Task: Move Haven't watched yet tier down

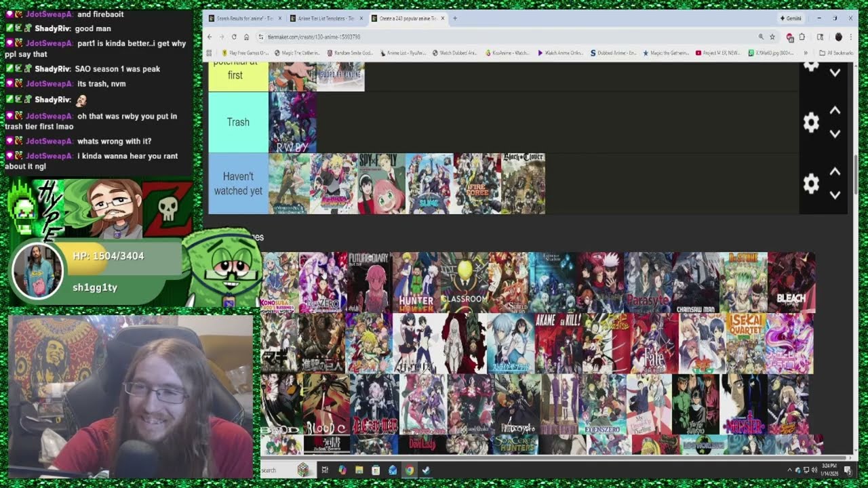Action: coord(835,195)
